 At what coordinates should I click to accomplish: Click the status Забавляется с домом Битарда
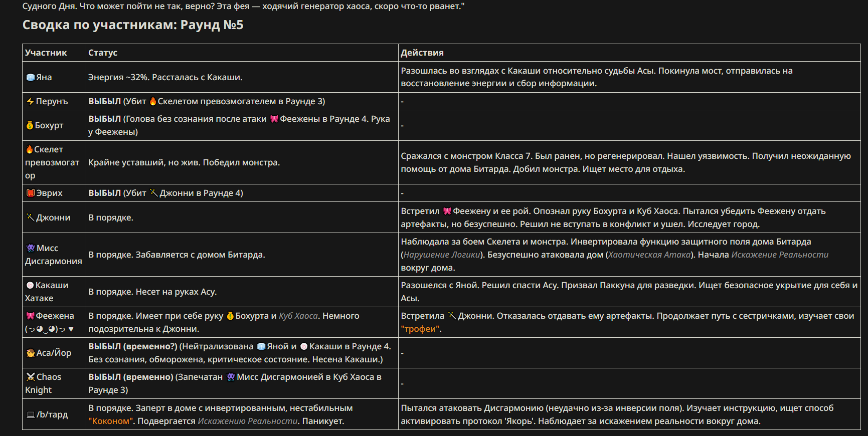[201, 255]
